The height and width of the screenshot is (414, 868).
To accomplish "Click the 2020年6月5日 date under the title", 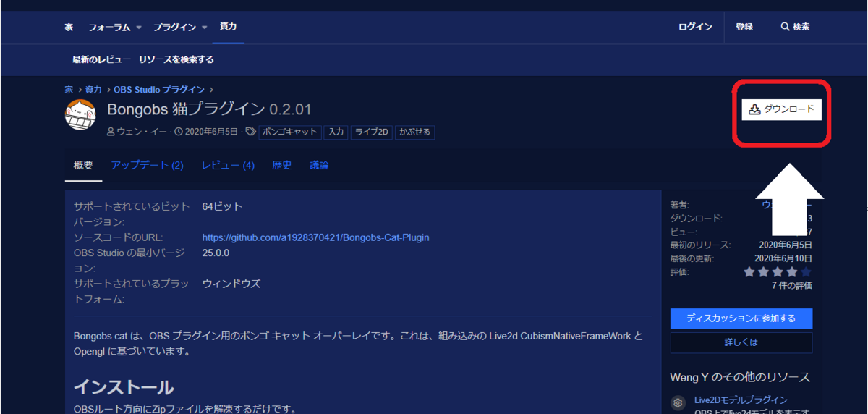I will 211,132.
